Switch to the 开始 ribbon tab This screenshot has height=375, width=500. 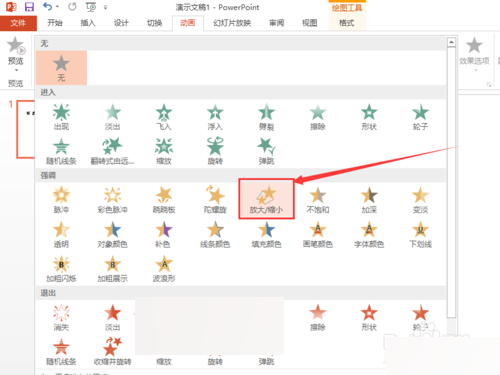(55, 23)
